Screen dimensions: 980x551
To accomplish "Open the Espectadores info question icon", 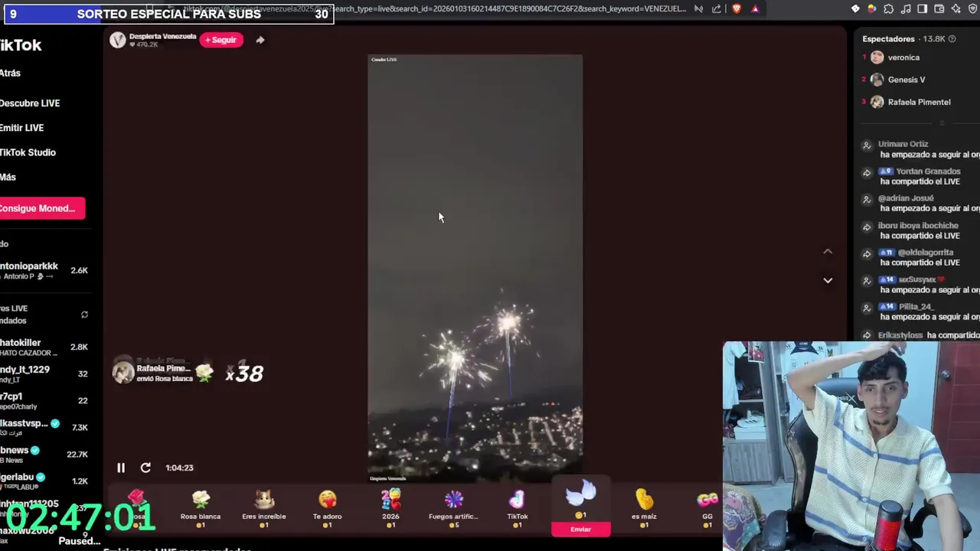I will tap(953, 38).
